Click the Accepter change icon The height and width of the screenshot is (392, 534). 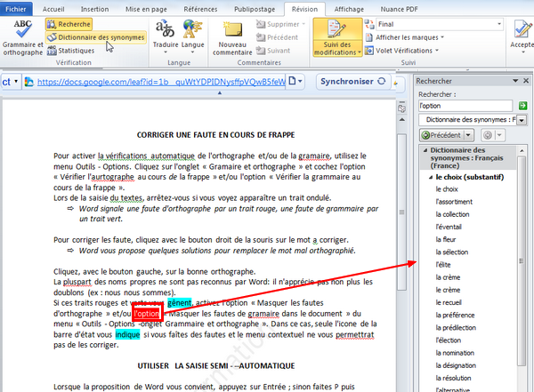click(522, 29)
